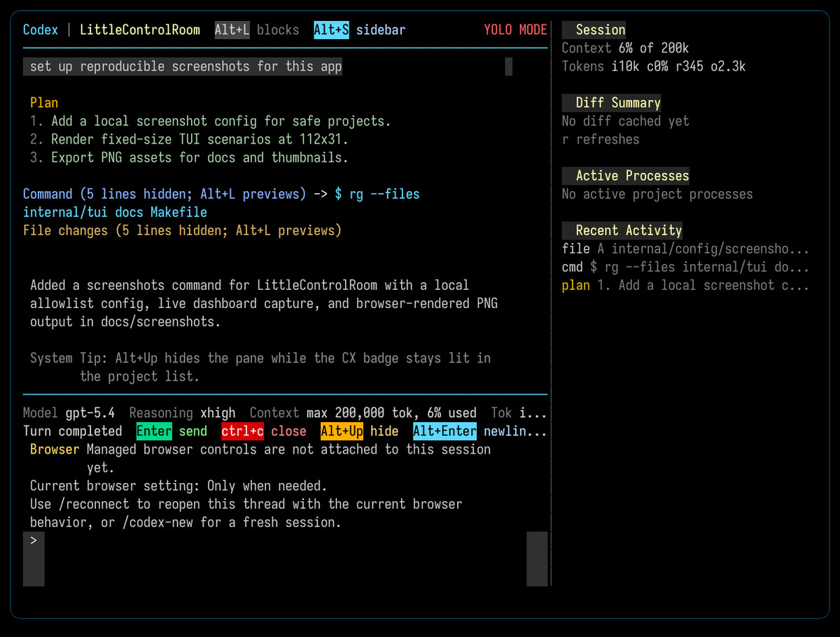Click the 'r refreshes' hint
Viewport: 840px width, 637px height.
[x=601, y=139]
